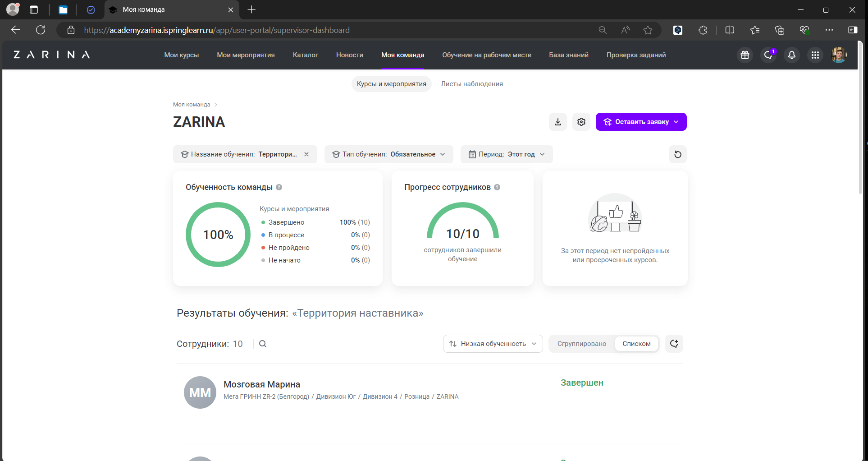Open the gifts and rewards icon
The width and height of the screenshot is (868, 461).
pos(745,55)
